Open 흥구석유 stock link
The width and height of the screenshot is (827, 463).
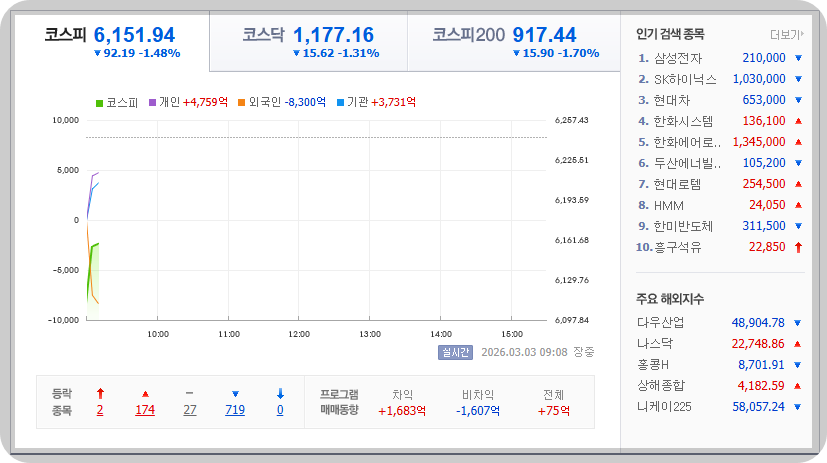[678, 247]
